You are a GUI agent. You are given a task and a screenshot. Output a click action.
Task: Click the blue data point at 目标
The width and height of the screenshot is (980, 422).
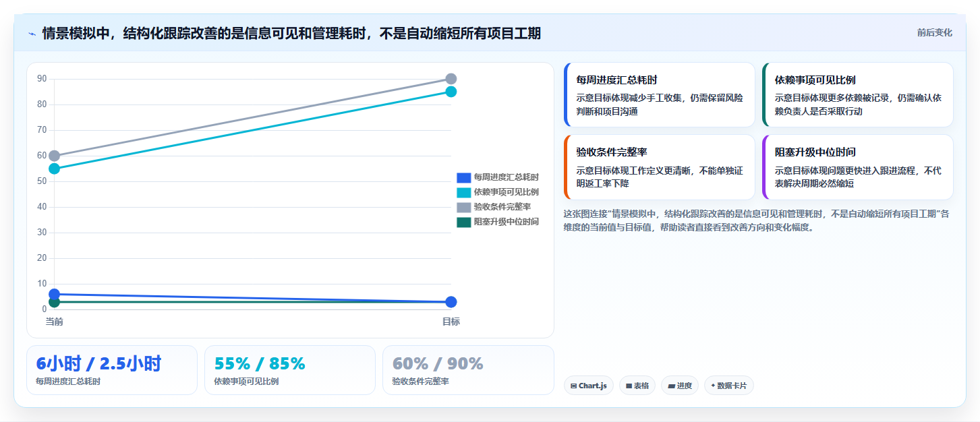pos(451,302)
